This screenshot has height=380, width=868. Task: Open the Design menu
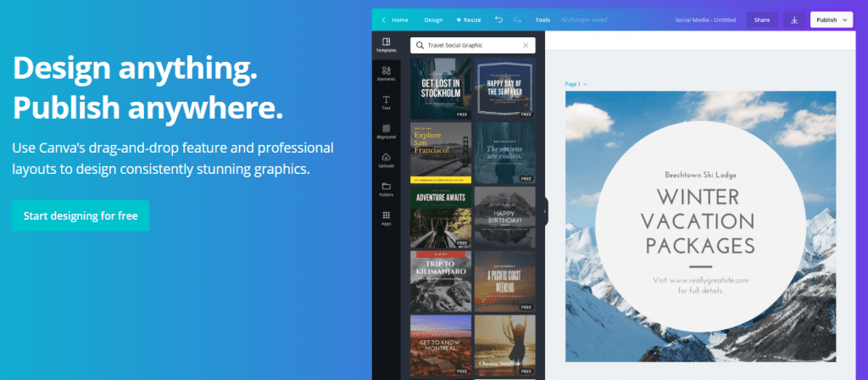[433, 20]
